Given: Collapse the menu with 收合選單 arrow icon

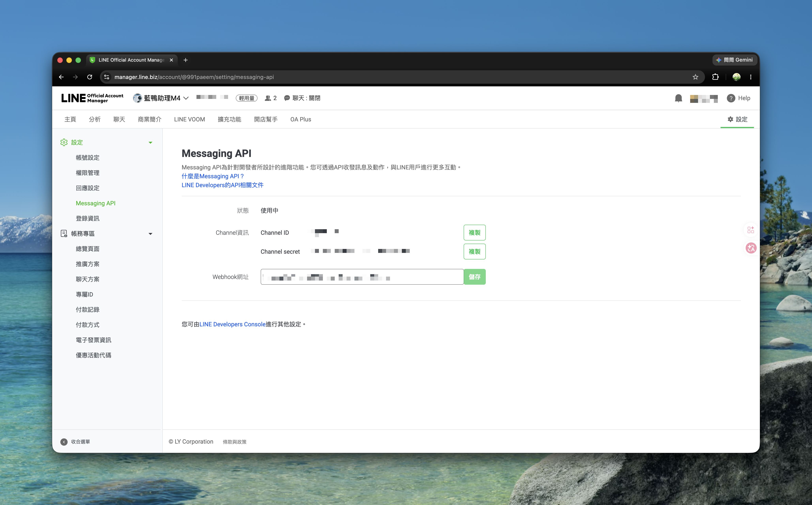Looking at the screenshot, I should [64, 442].
